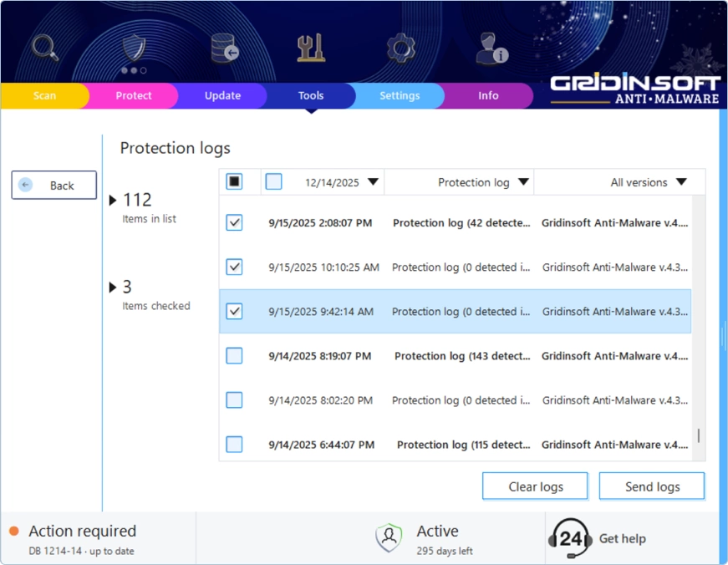The height and width of the screenshot is (565, 728).
Task: Check the 9/14/2025 8:19:07 PM log entry
Action: click(234, 356)
